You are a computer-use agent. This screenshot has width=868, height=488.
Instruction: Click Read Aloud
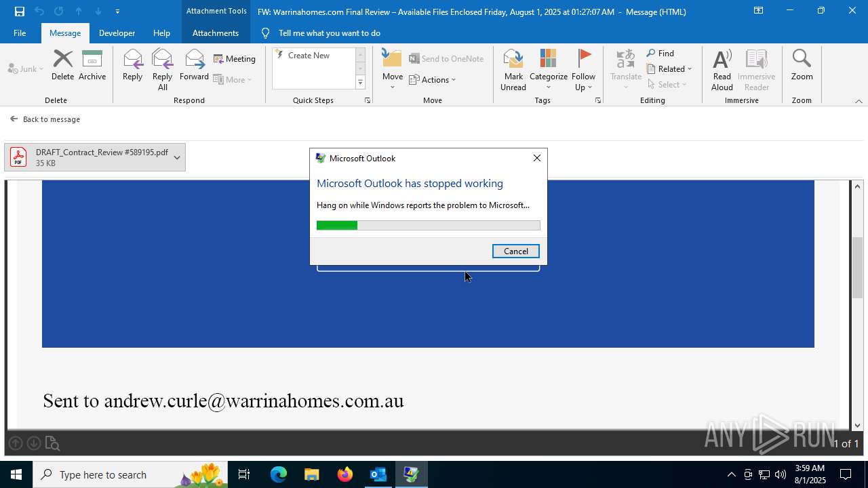pyautogui.click(x=722, y=70)
